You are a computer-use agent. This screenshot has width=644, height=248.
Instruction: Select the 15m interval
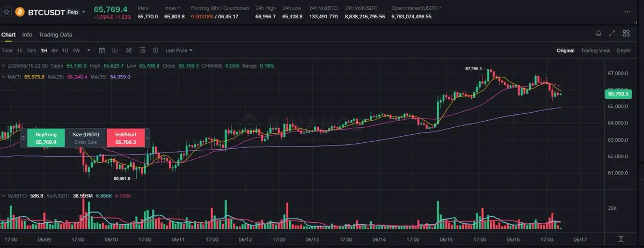(32, 50)
